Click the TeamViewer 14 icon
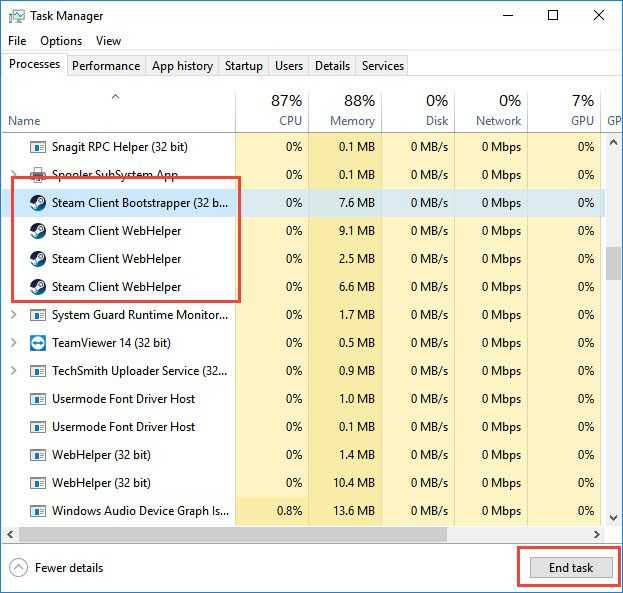Screen dimensions: 623x593 point(38,343)
